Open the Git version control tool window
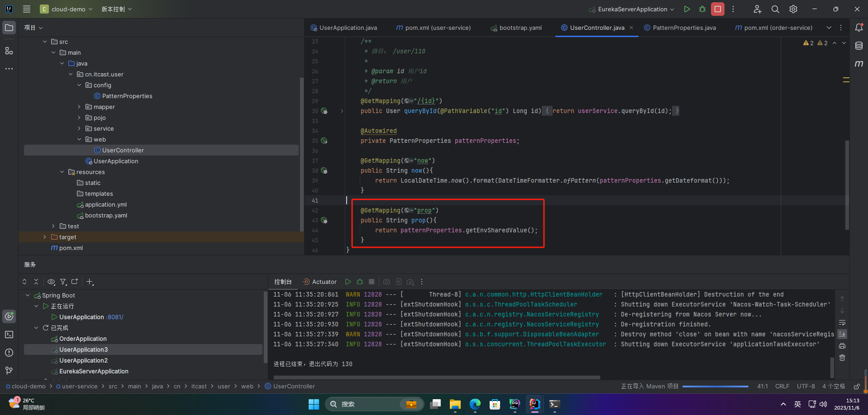868x415 pixels. click(x=9, y=371)
